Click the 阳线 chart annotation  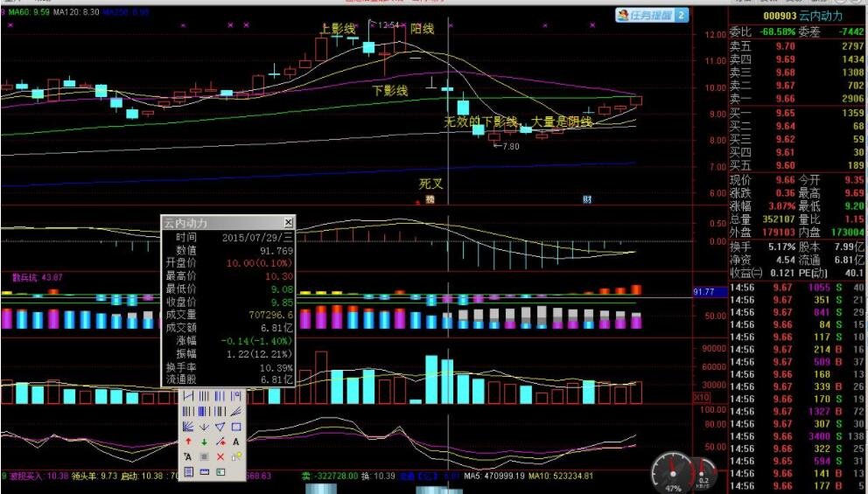point(423,29)
